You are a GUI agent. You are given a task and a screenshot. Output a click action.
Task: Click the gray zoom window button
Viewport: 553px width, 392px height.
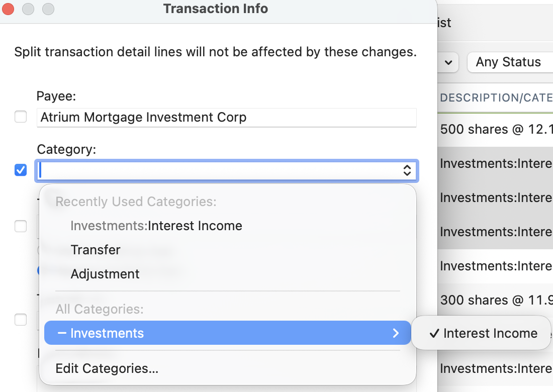[48, 9]
